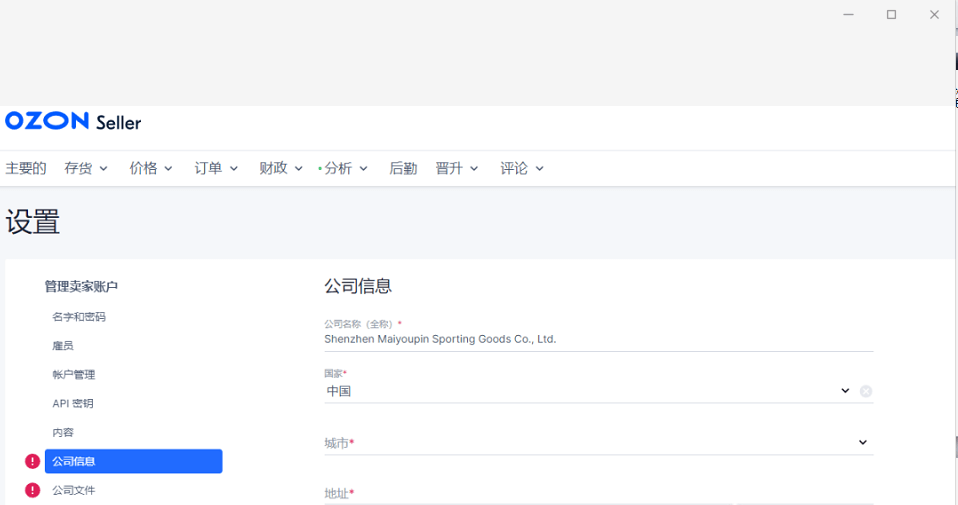Expand the 财政 finance menu
This screenshot has width=958, height=505.
(281, 168)
